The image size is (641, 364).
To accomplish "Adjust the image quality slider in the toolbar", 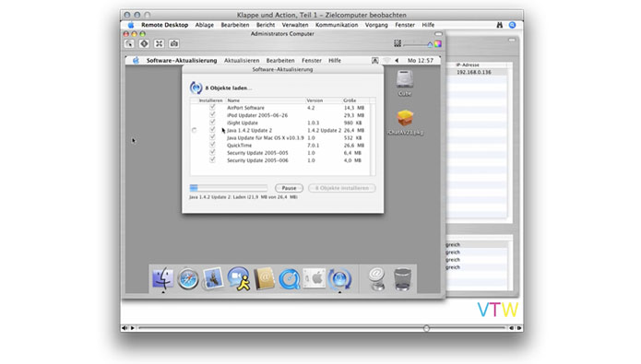I will (418, 44).
